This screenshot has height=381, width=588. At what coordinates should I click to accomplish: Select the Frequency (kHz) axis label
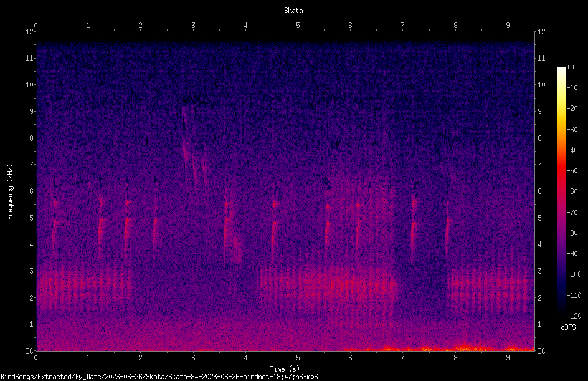coord(10,192)
